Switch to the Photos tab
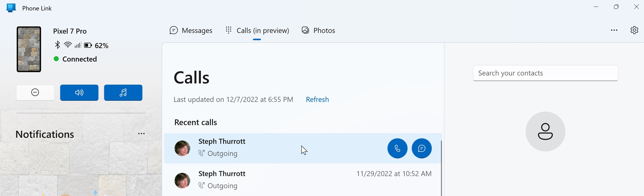This screenshot has width=644, height=196. point(318,30)
